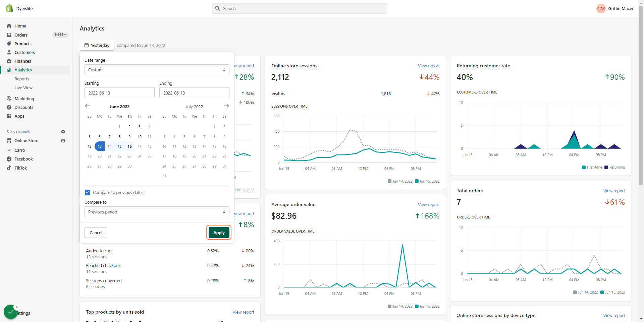The image size is (644, 322).
Task: Click the Shopify bag logo icon
Action: coord(9,8)
